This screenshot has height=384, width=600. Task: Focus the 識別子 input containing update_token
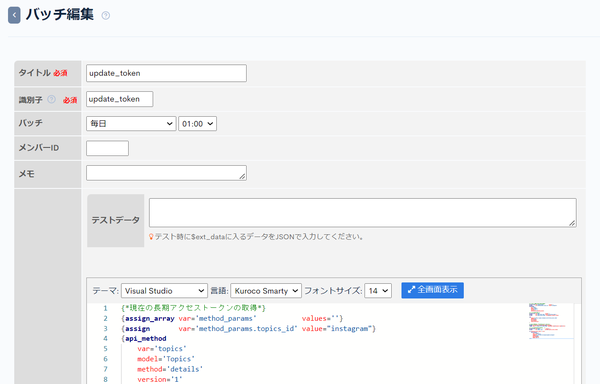coord(119,99)
